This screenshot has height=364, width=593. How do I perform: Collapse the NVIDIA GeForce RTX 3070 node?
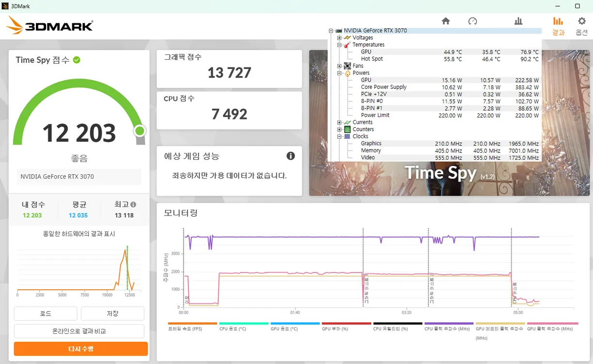click(331, 31)
